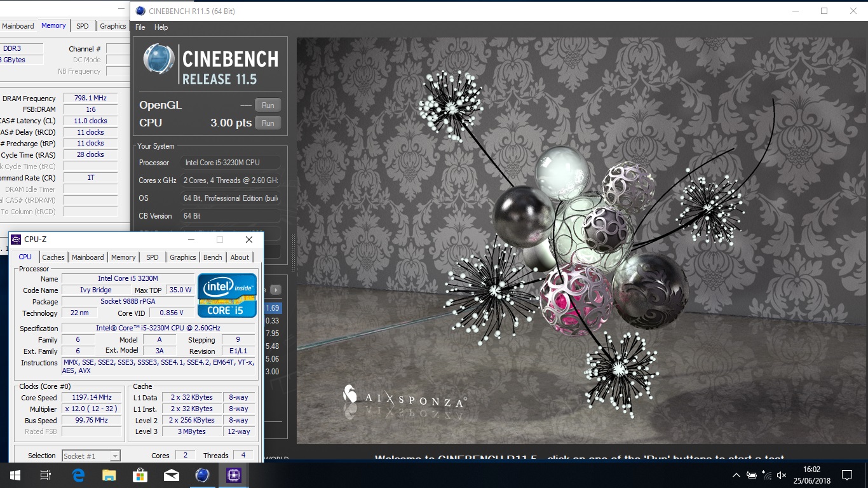Click the CB Version 64 Bit field
868x488 pixels.
pos(230,216)
